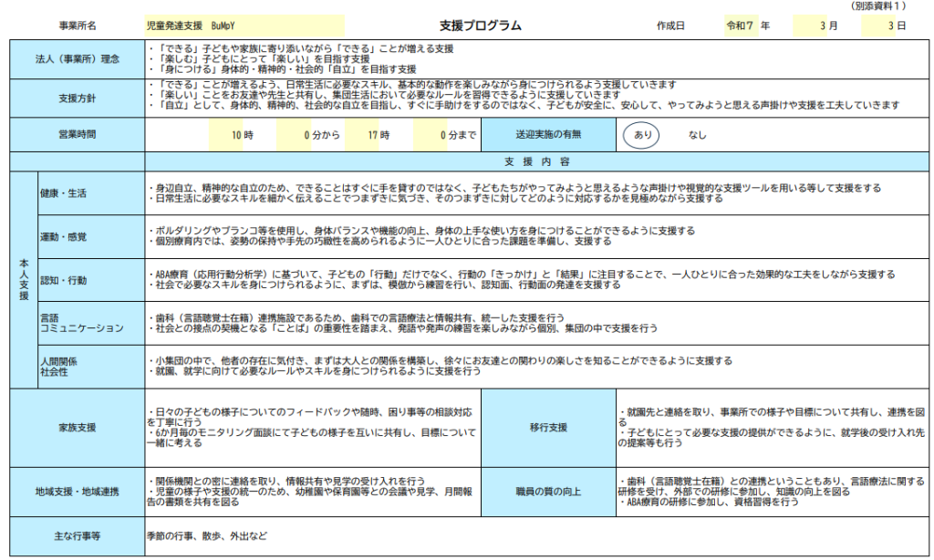Click the 職員の質の向上 header cell
This screenshot has height=560, width=934.
[x=547, y=492]
